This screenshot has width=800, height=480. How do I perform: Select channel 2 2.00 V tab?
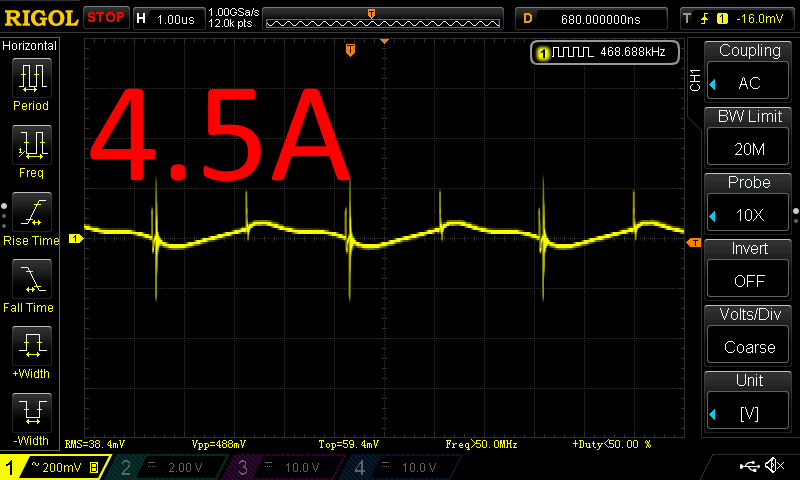(168, 467)
